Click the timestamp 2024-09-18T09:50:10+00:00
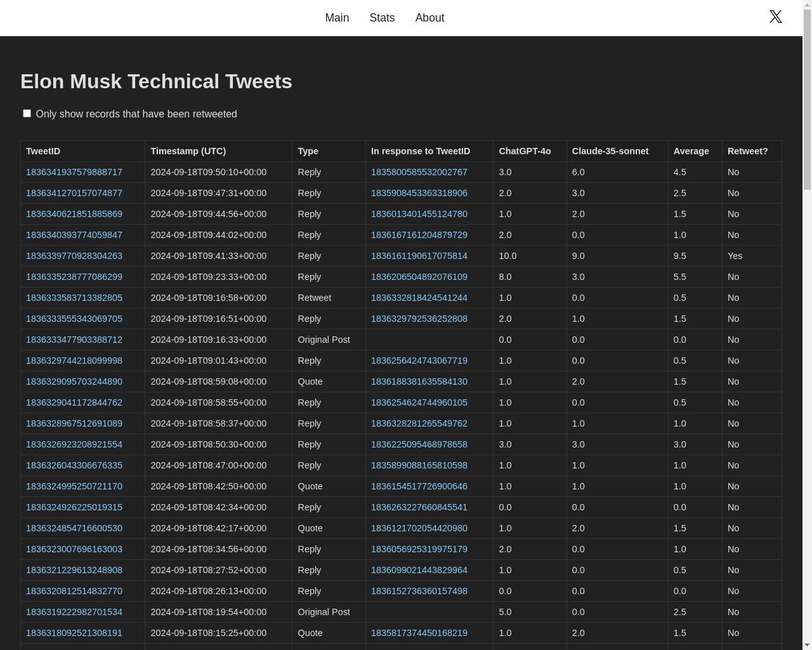Viewport: 812px width, 650px height. coord(209,172)
